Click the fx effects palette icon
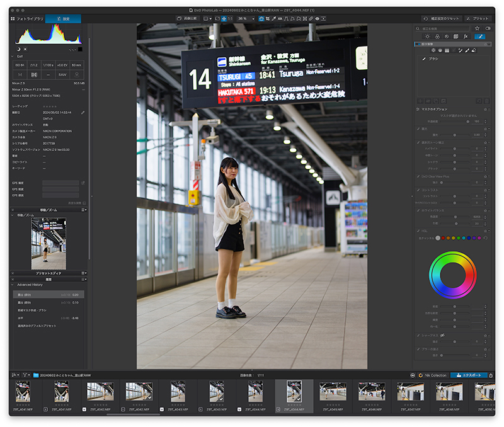504x427 pixels. (x=465, y=37)
